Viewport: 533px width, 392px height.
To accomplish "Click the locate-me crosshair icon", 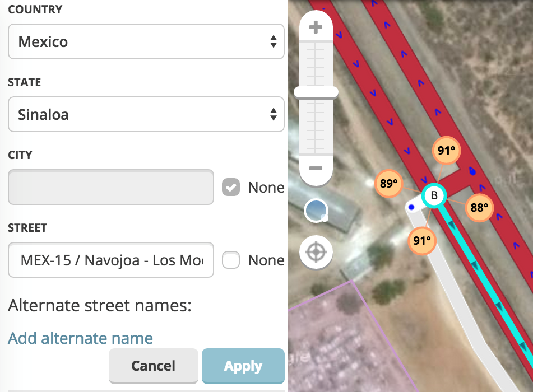I will pos(316,253).
